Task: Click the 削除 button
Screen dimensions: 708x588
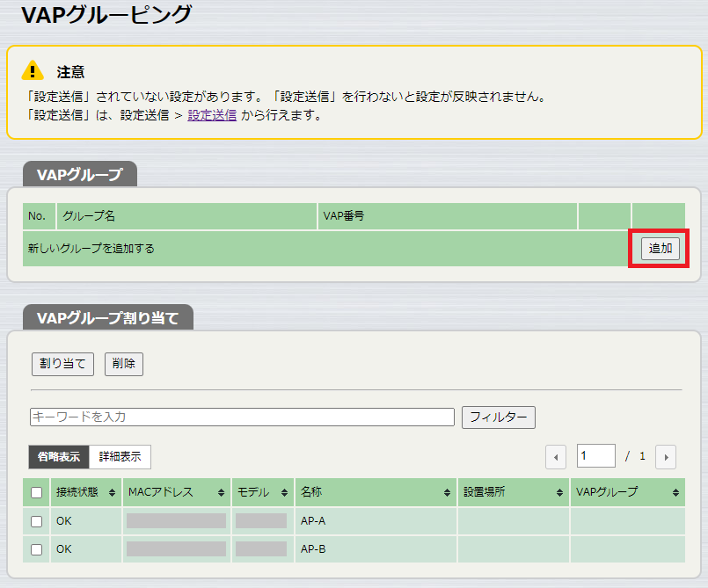Action: [x=124, y=364]
